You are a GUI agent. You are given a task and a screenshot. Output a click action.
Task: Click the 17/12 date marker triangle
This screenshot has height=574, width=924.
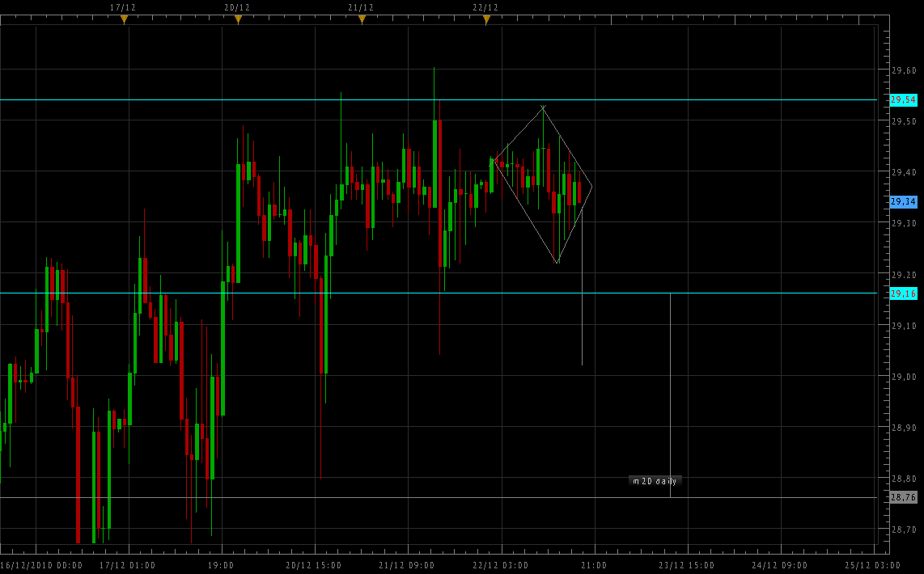click(x=124, y=20)
